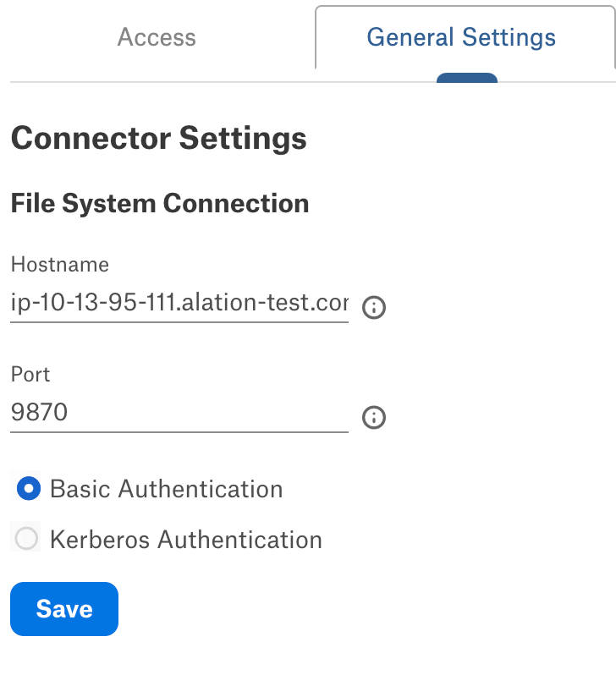The width and height of the screenshot is (616, 675).
Task: Click the Basic Authentication label text
Action: point(167,489)
